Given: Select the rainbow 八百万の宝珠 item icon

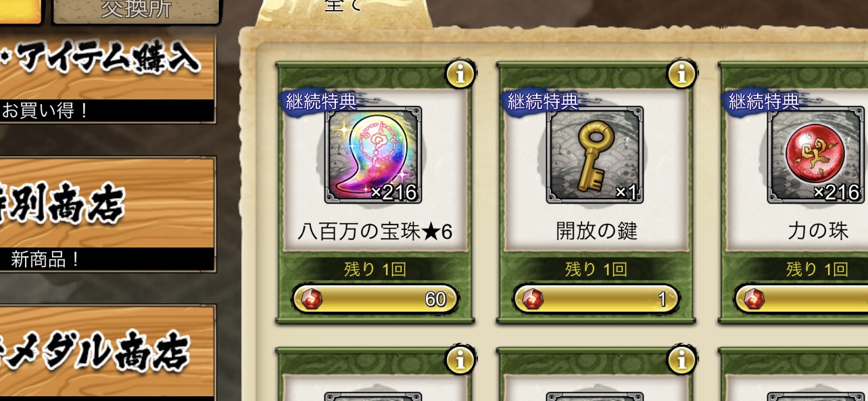Looking at the screenshot, I should 373,155.
